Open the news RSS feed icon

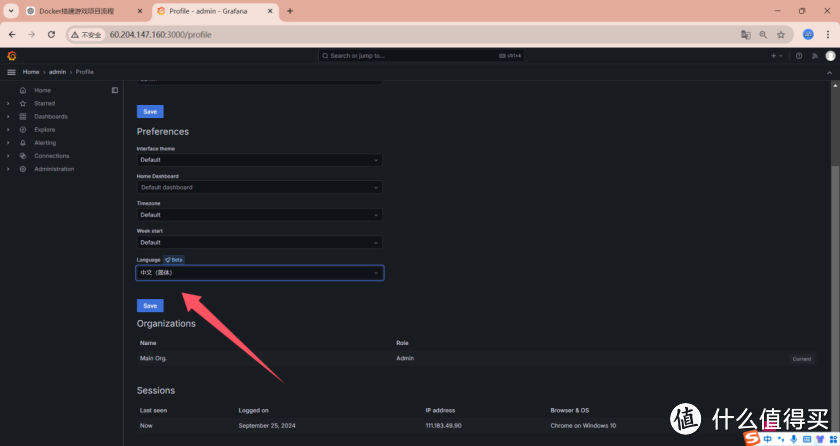(x=814, y=56)
